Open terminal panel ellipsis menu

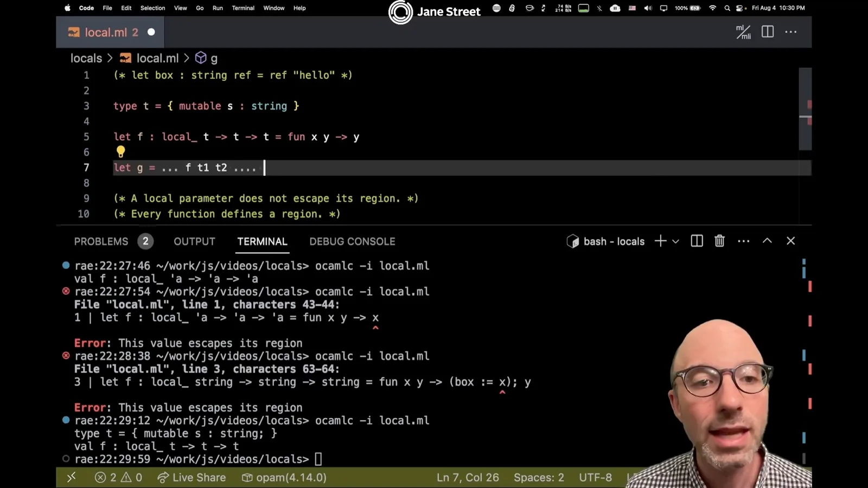tap(744, 241)
